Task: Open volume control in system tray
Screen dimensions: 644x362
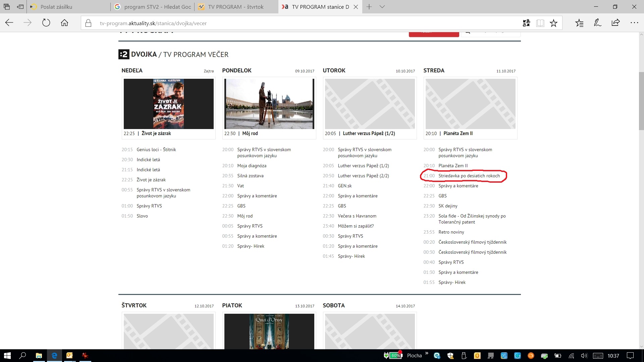Action: [x=584, y=356]
